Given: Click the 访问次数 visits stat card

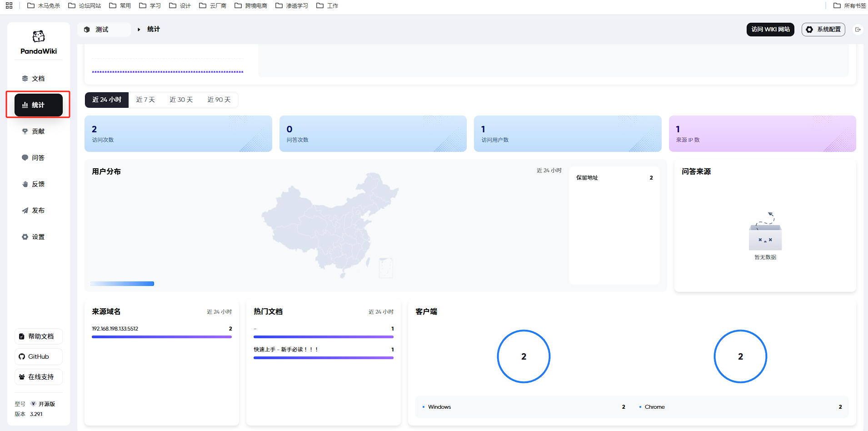Looking at the screenshot, I should click(178, 134).
